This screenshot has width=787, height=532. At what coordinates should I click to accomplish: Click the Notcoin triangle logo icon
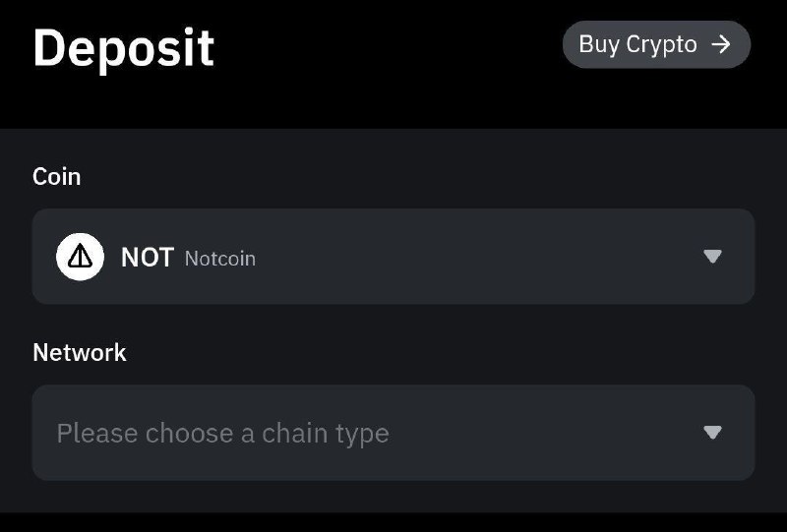tap(80, 257)
